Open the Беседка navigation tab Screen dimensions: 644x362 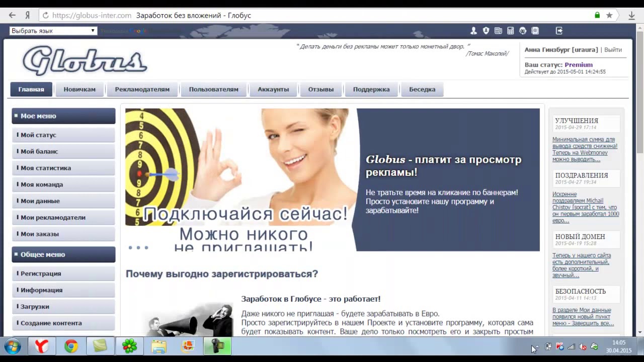(422, 89)
